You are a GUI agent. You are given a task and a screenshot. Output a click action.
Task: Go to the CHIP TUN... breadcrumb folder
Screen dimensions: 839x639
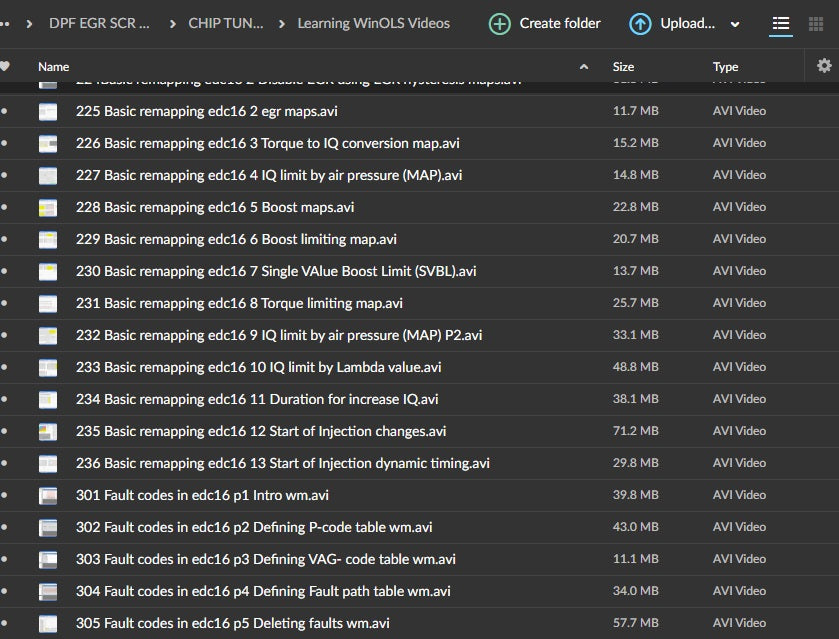(226, 23)
